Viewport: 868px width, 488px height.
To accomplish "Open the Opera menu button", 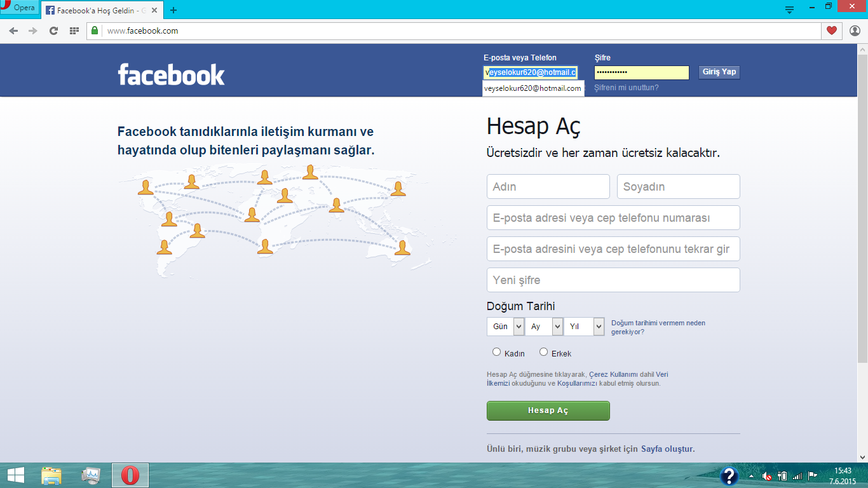I will [x=19, y=9].
